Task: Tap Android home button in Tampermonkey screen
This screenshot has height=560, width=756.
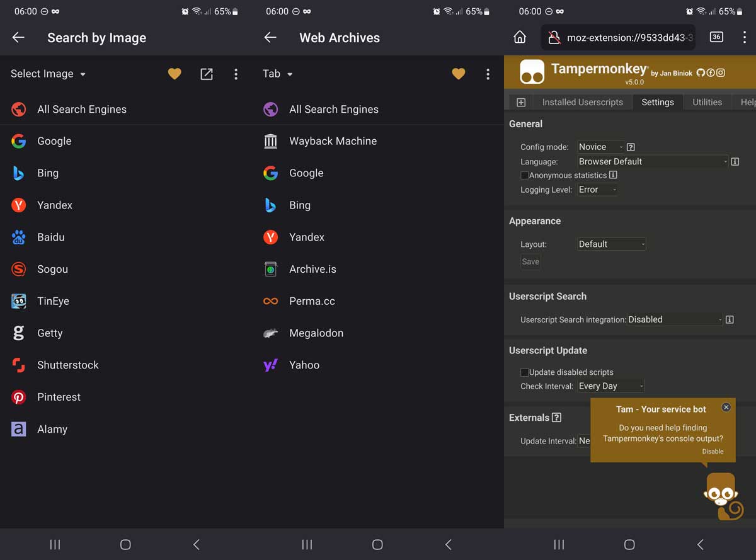Action: pyautogui.click(x=629, y=544)
